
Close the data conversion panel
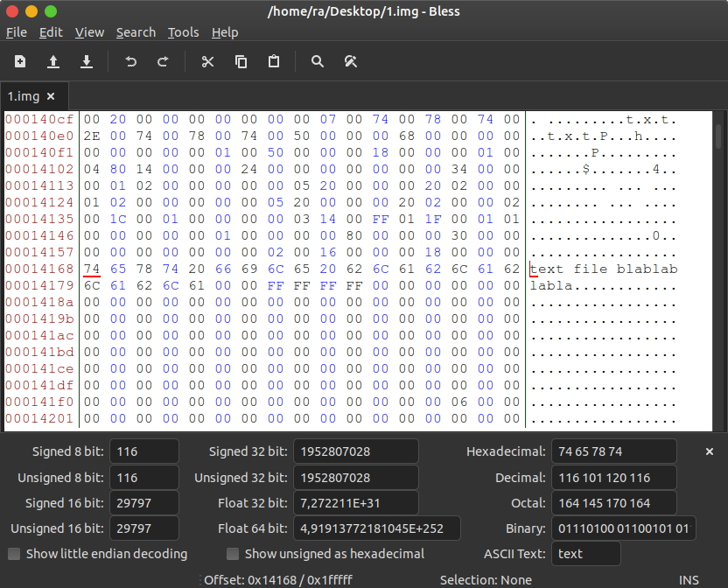pyautogui.click(x=709, y=451)
